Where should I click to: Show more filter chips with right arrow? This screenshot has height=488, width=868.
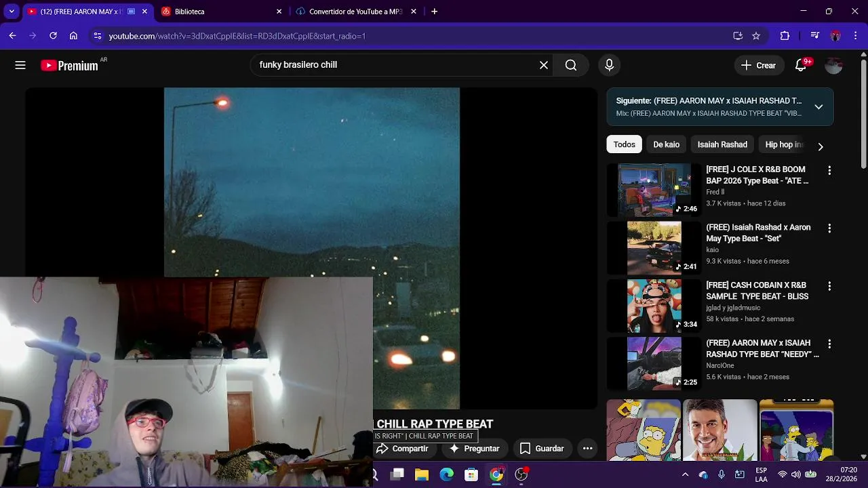(821, 146)
